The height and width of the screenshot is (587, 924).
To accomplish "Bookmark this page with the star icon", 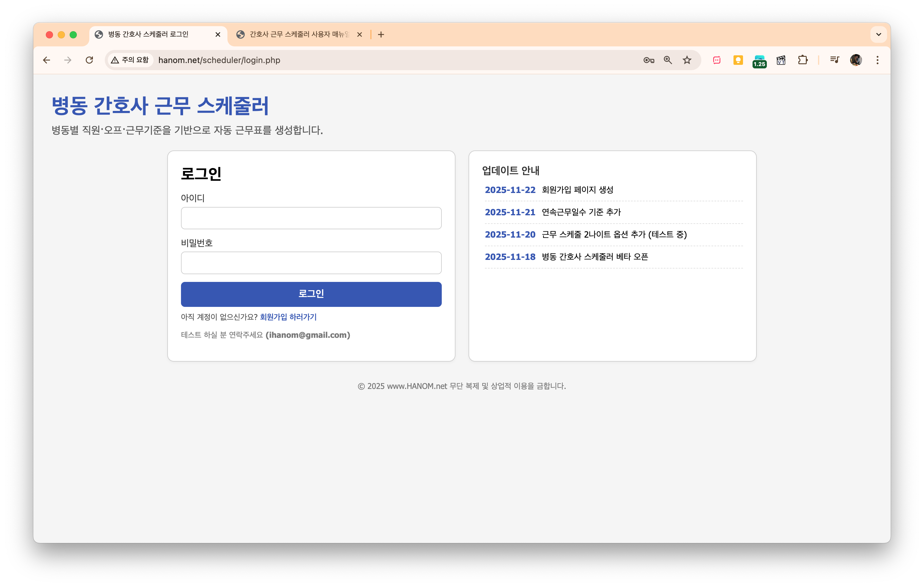I will click(x=687, y=60).
